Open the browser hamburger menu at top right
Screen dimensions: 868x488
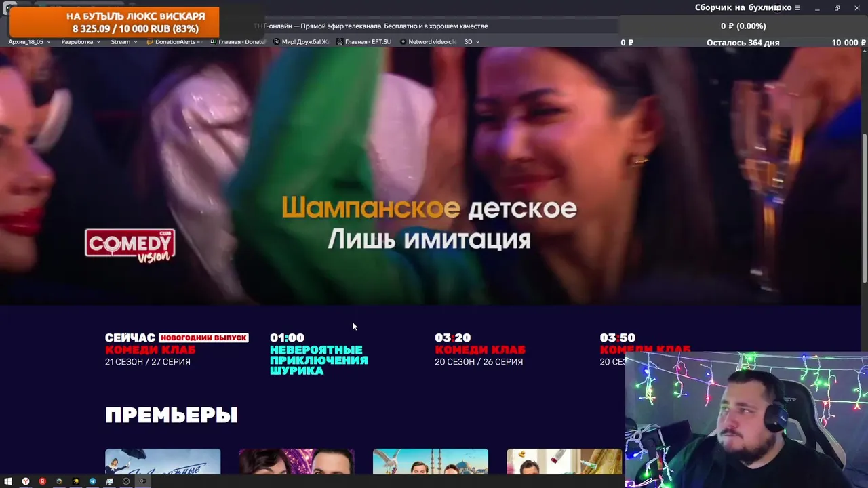pyautogui.click(x=797, y=7)
